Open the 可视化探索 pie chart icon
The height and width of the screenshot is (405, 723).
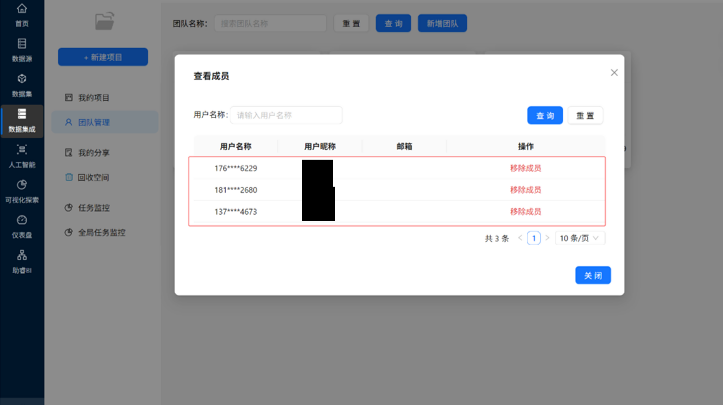point(22,185)
